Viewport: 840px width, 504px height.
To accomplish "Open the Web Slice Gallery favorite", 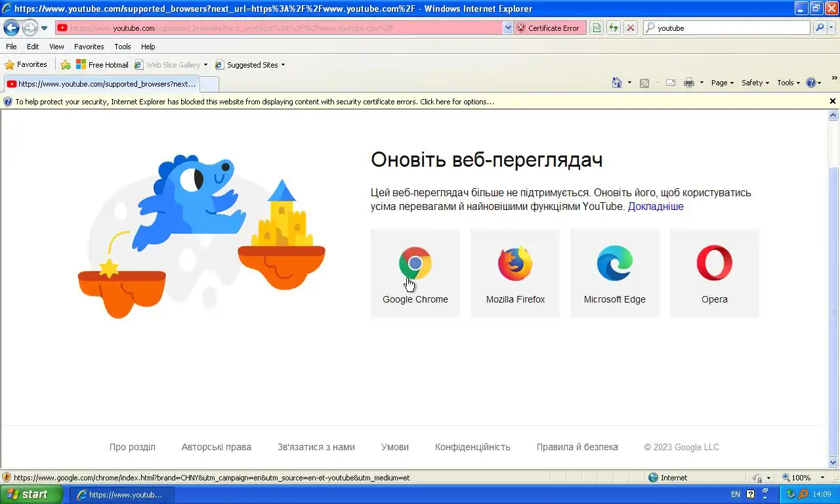I will coord(168,64).
